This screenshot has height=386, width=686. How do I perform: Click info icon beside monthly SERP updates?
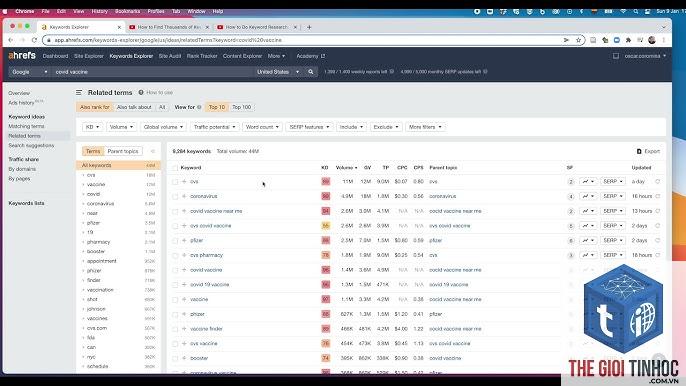point(485,71)
